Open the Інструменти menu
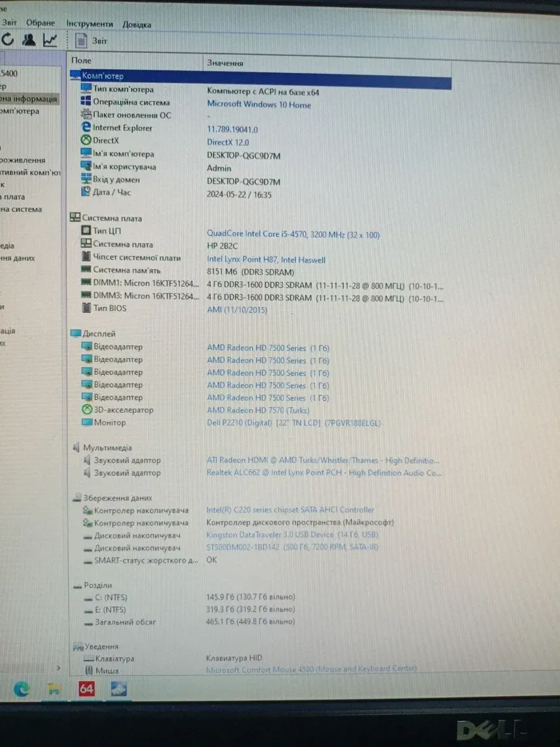 point(90,24)
